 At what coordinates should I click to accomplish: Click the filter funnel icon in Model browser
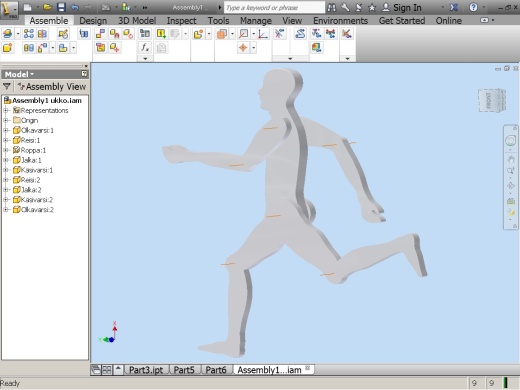pos(7,87)
